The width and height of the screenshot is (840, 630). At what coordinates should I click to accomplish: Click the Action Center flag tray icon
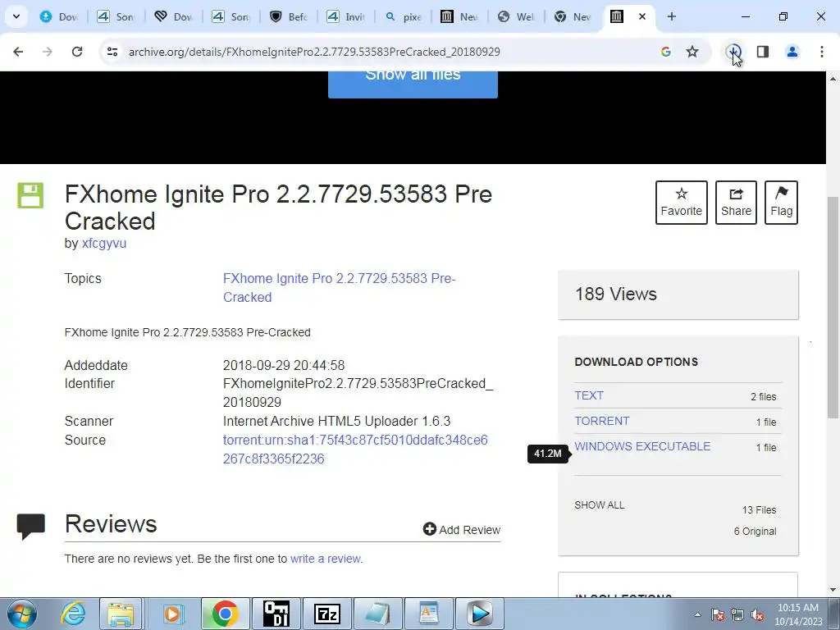(x=718, y=614)
